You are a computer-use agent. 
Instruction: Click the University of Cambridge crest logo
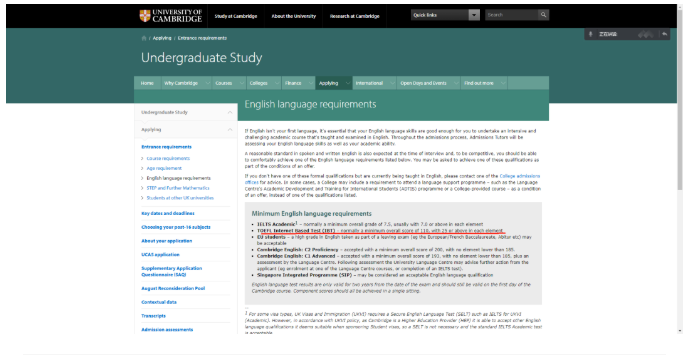[x=145, y=16]
